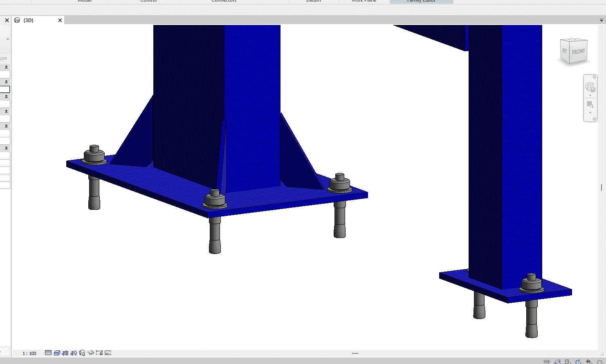Click the LEFT face of the ViewCube
Viewport: 606px width, 364px height.
tap(564, 51)
